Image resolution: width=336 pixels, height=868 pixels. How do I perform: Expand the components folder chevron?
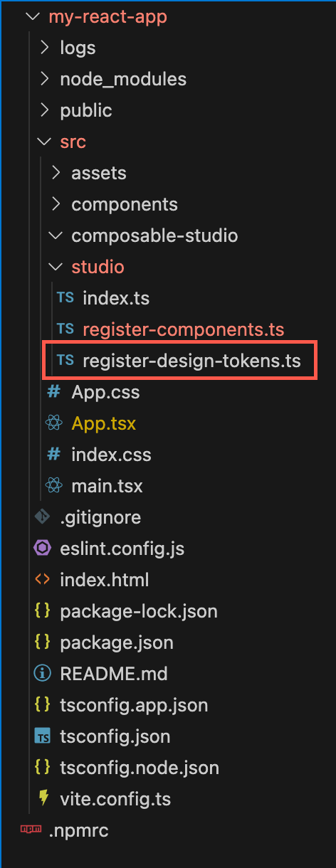[56, 205]
